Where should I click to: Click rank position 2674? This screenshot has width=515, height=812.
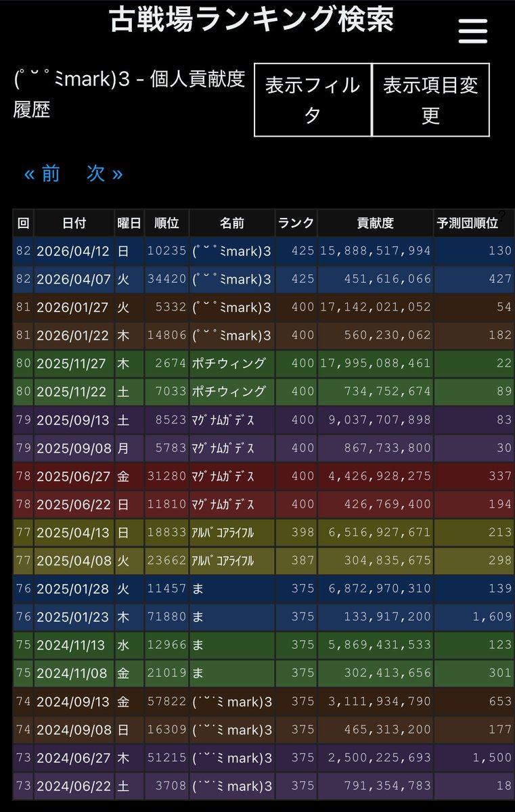[x=171, y=363]
